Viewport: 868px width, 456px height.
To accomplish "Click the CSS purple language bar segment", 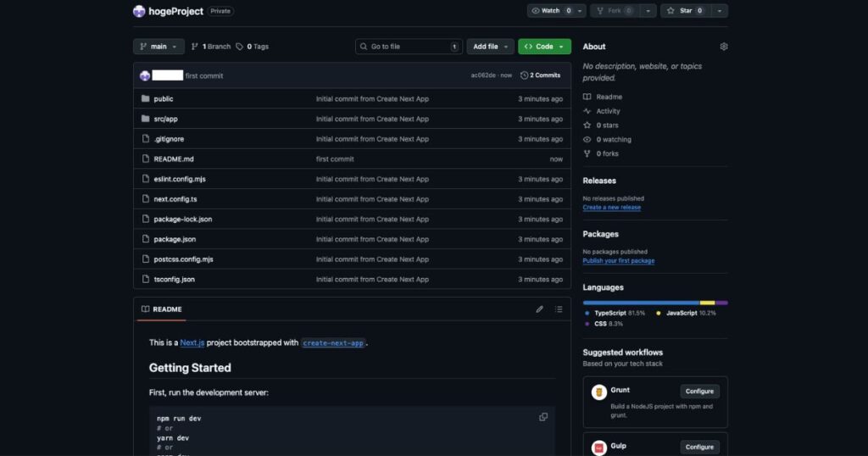I will coord(722,303).
